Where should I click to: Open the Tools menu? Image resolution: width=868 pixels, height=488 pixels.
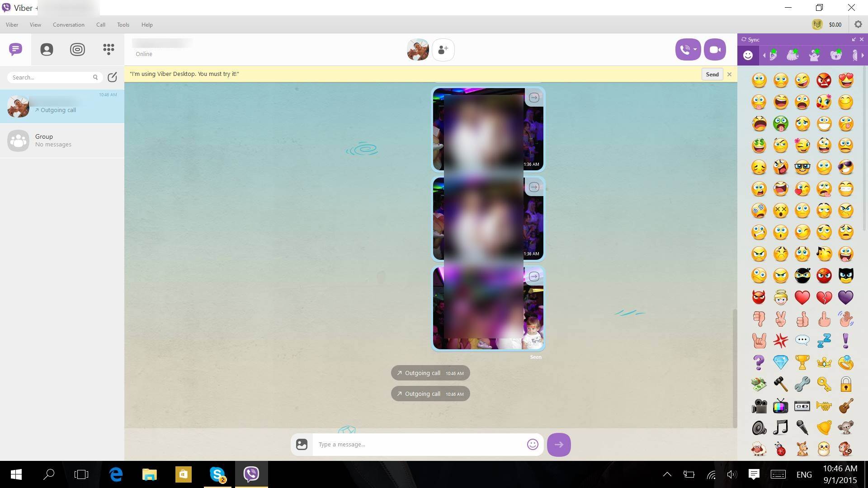123,25
